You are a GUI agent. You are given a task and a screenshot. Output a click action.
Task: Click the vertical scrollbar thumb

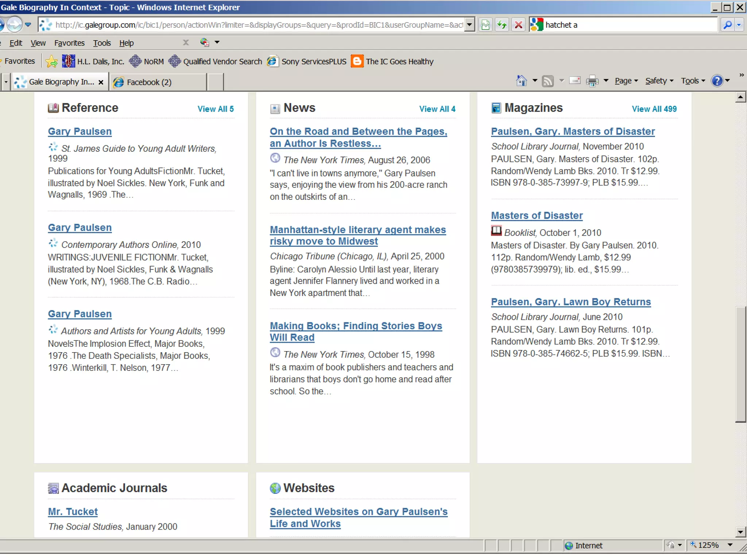pyautogui.click(x=740, y=365)
